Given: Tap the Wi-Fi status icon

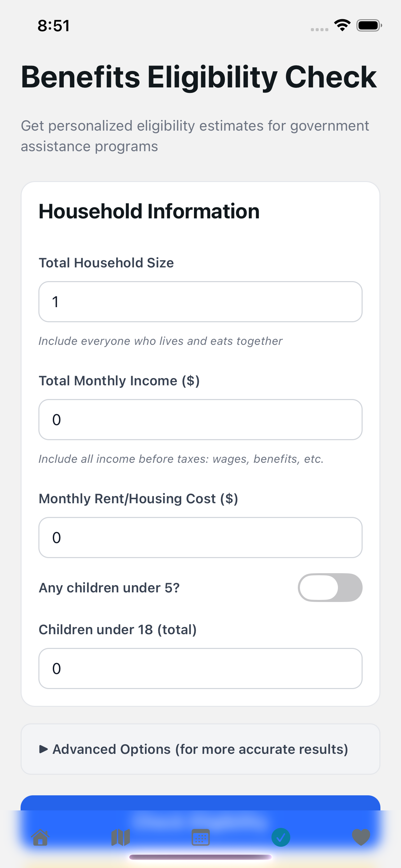Looking at the screenshot, I should click(x=342, y=25).
